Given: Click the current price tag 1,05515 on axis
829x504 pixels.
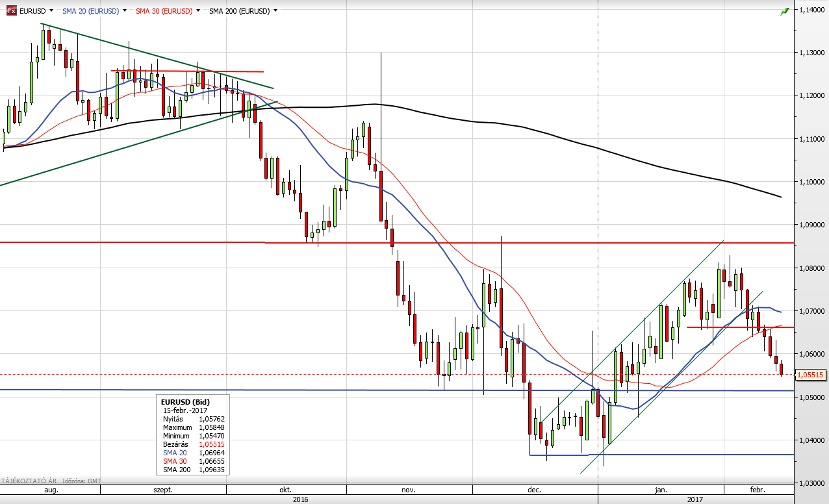Looking at the screenshot, I should (x=810, y=375).
